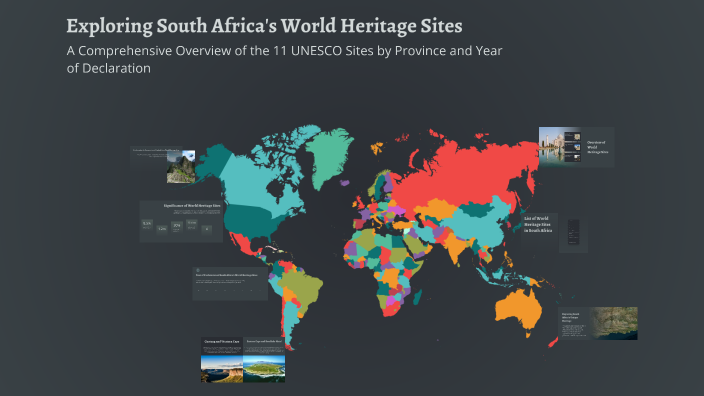
Task: Click South Africa on the world map
Action: [392, 310]
